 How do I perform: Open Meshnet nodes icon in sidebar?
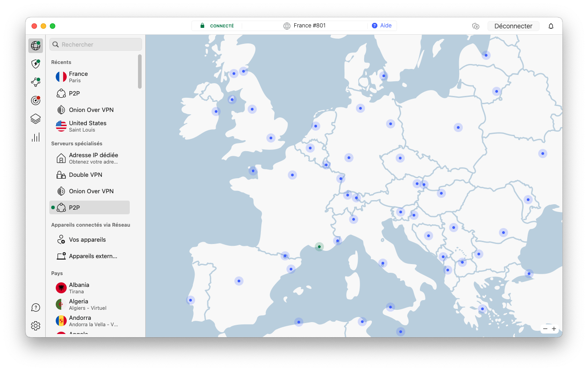coord(36,82)
